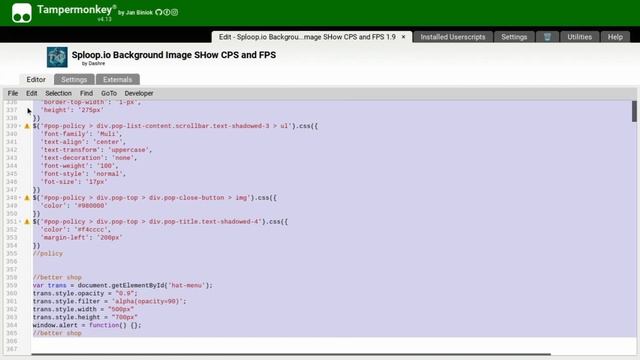Open the GitHub icon link in header
This screenshot has height=360, width=640.
click(x=159, y=12)
